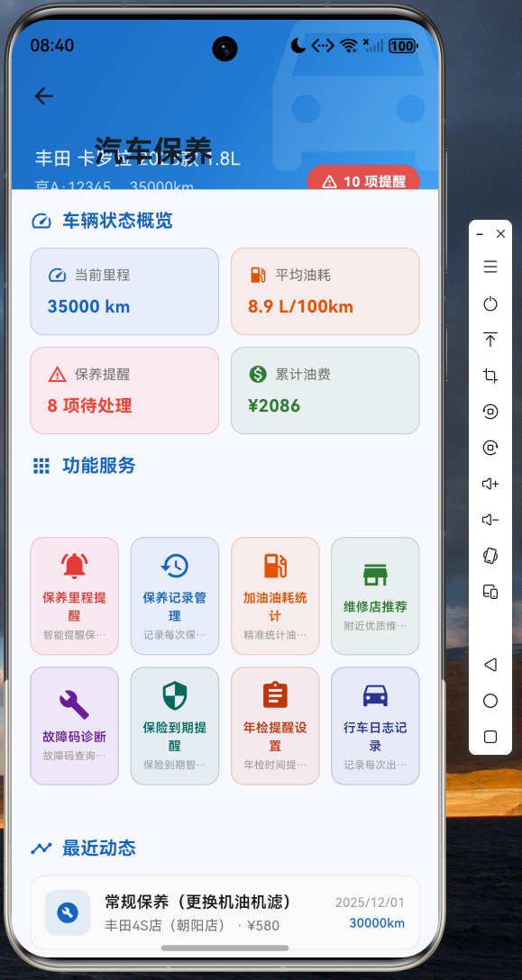The image size is (522, 980).
Task: Click the emulator multi-device screen icon
Action: 490,592
